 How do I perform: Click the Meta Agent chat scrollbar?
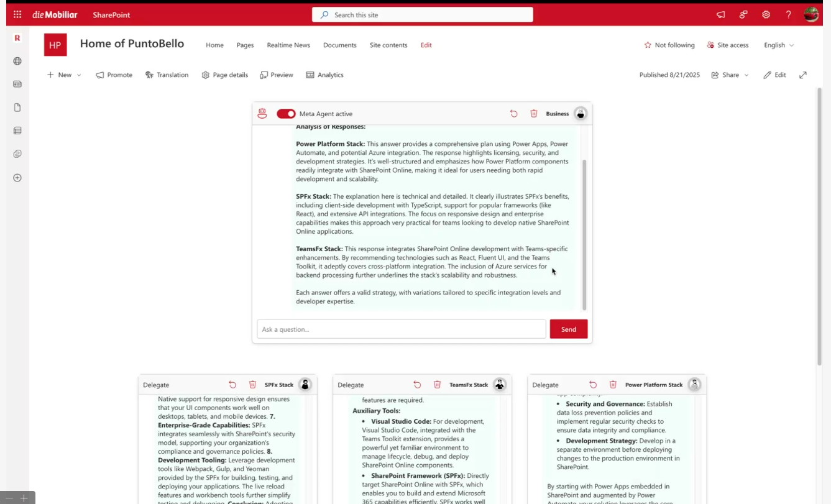584,235
